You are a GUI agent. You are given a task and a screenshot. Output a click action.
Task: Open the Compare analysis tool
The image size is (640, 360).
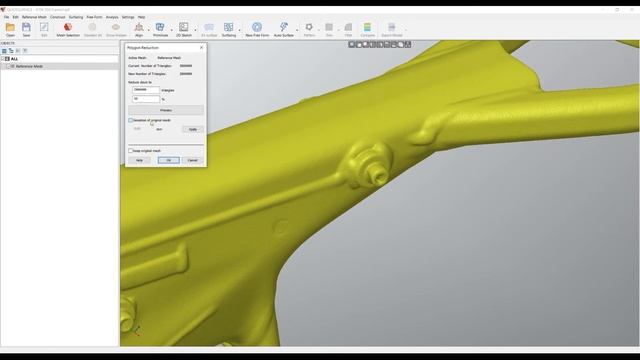click(x=367, y=27)
